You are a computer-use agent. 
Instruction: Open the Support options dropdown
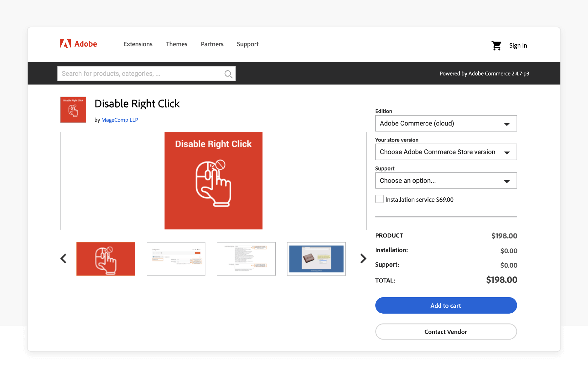[446, 181]
